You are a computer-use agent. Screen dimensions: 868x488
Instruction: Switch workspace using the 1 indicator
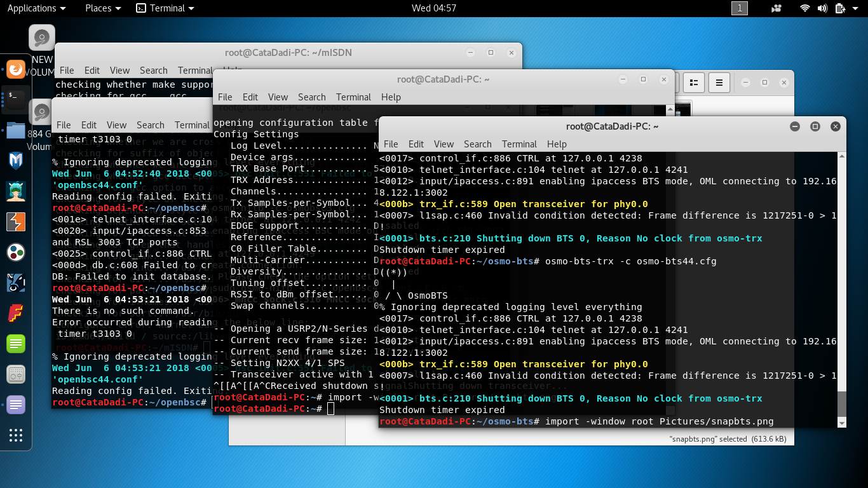pyautogui.click(x=740, y=8)
